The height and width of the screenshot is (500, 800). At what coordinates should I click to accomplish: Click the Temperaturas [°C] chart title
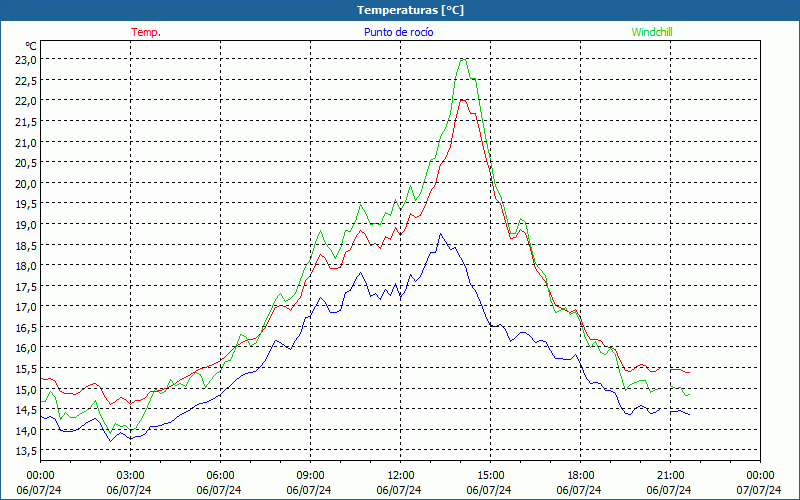point(410,10)
